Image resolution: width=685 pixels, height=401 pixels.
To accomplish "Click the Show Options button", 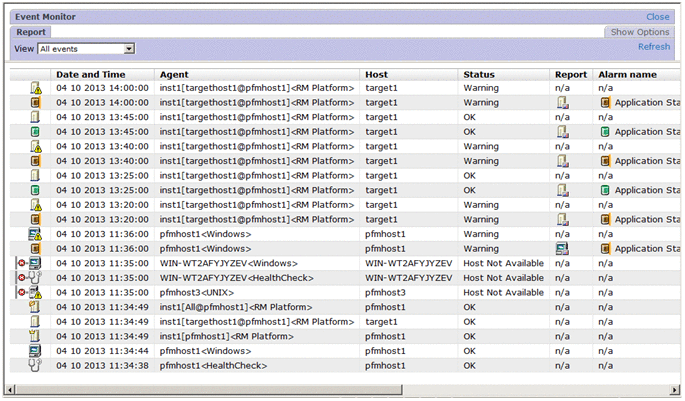I will pyautogui.click(x=639, y=32).
